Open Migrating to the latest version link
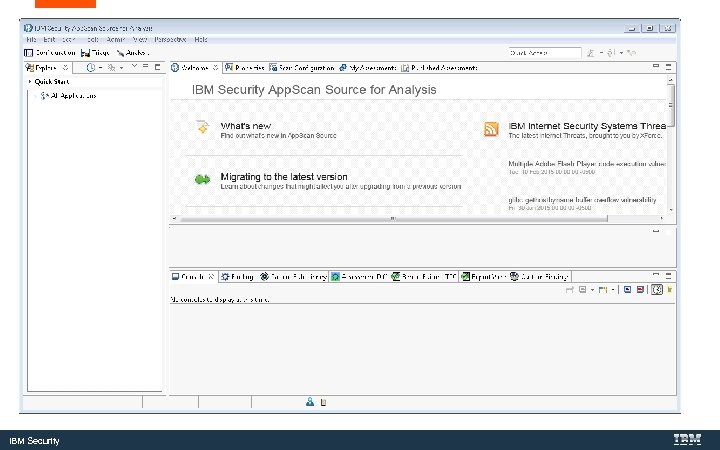This screenshot has width=720, height=450. point(284,177)
